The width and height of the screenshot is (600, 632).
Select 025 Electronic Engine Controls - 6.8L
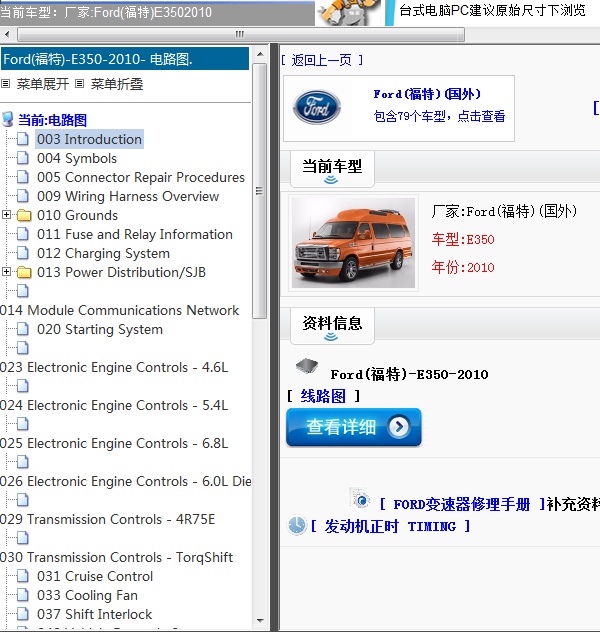114,443
